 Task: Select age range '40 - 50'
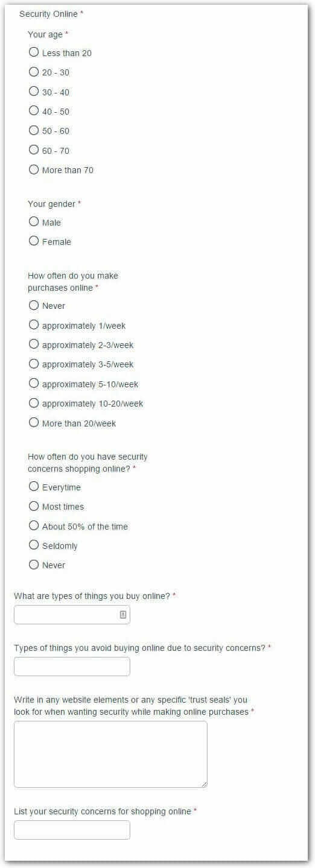click(34, 111)
